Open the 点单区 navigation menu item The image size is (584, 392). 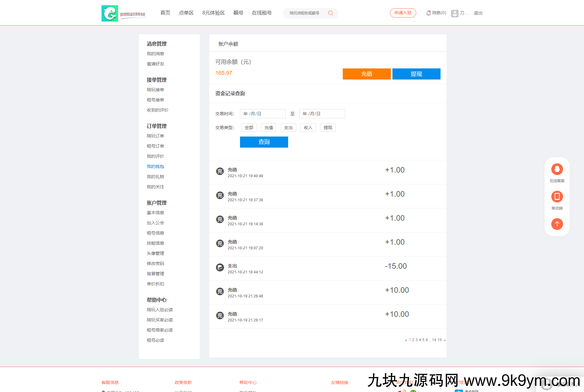(186, 13)
